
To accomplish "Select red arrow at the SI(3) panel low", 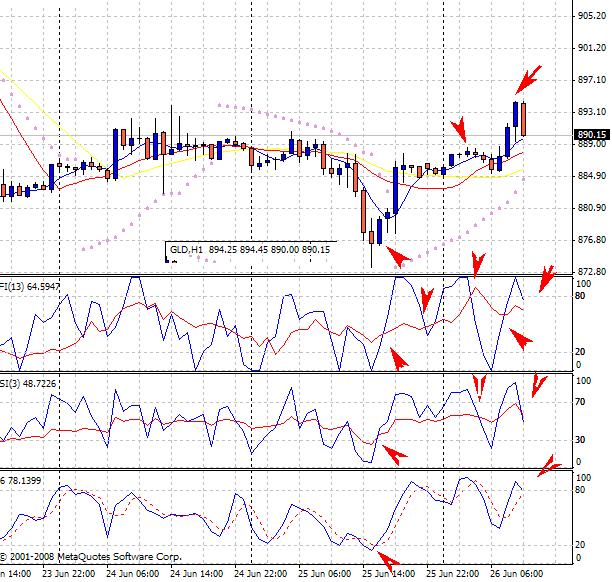I will click(394, 455).
